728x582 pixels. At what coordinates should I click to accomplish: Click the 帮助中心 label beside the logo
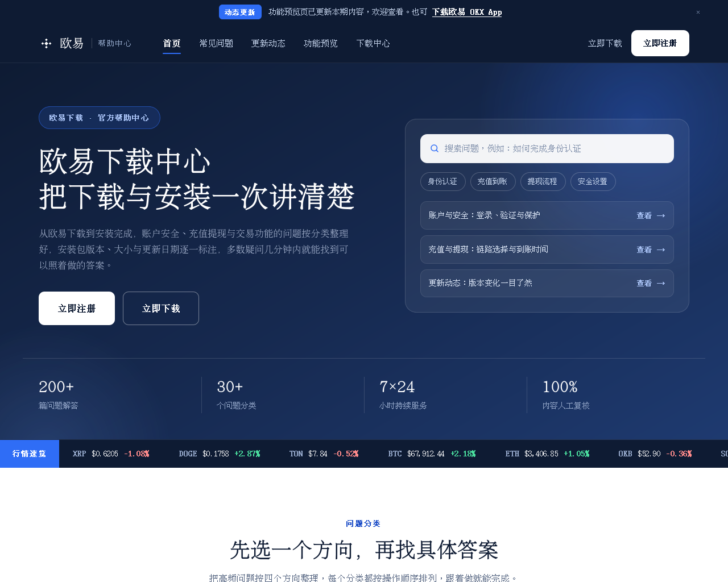pos(114,43)
